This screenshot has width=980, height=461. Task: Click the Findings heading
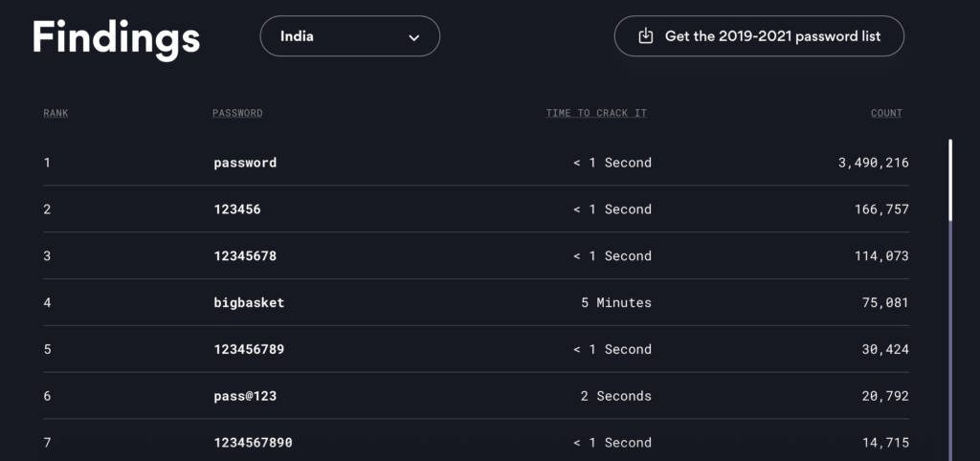pyautogui.click(x=116, y=37)
